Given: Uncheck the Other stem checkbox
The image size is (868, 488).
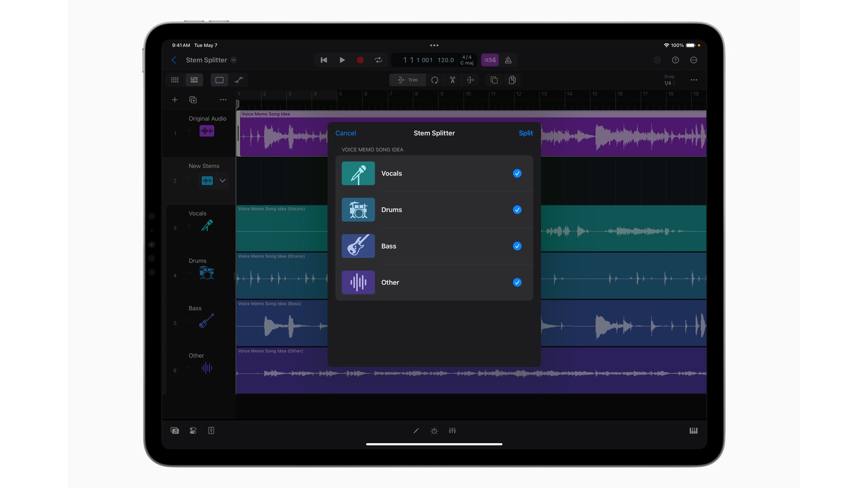Looking at the screenshot, I should pos(517,282).
